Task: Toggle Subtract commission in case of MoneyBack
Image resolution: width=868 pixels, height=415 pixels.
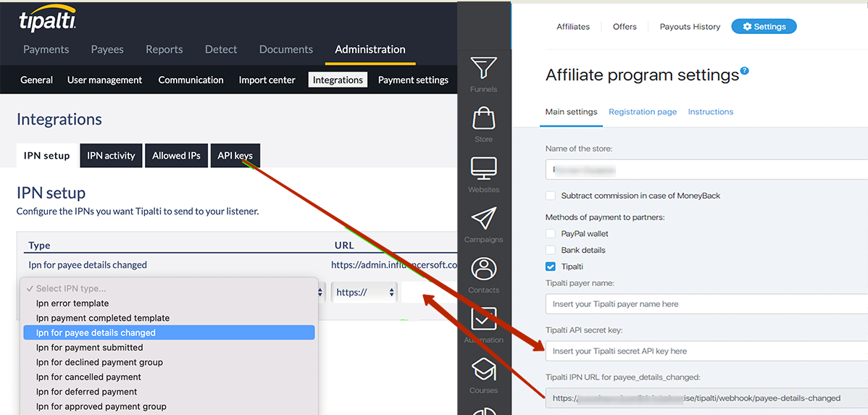Action: click(550, 196)
